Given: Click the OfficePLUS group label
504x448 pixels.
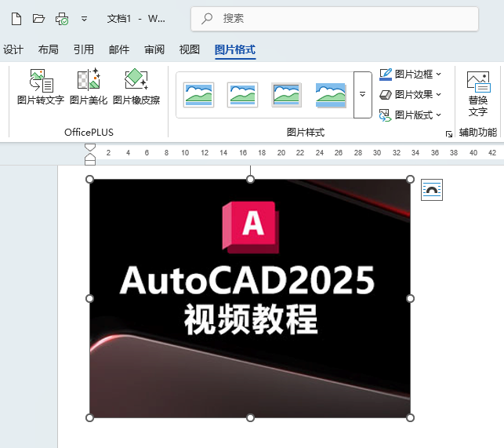Looking at the screenshot, I should 89,133.
